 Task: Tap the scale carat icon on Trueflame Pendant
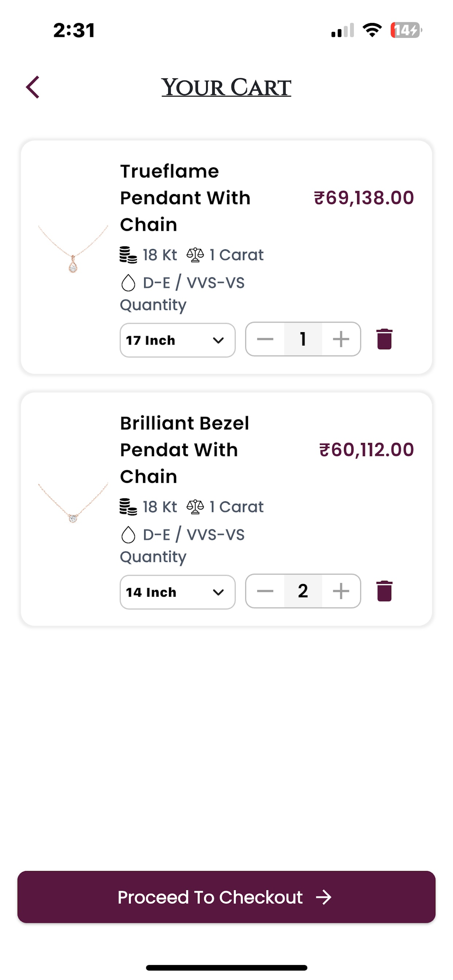(195, 255)
